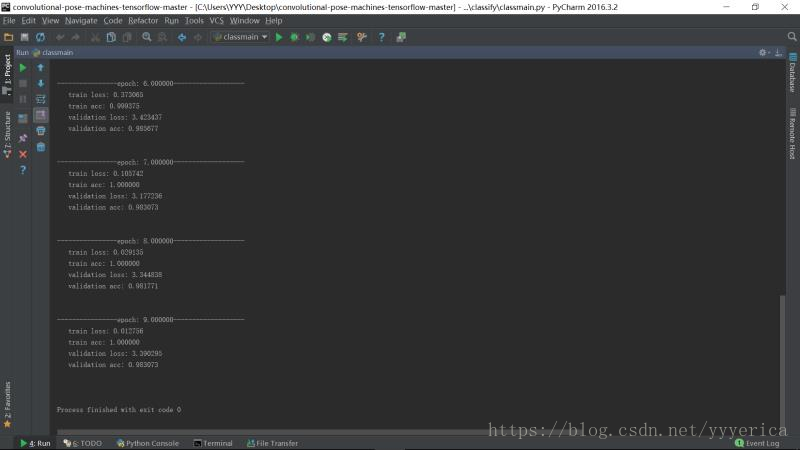Expand the 2: Favorites tool window
The width and height of the screenshot is (800, 450).
click(7, 405)
